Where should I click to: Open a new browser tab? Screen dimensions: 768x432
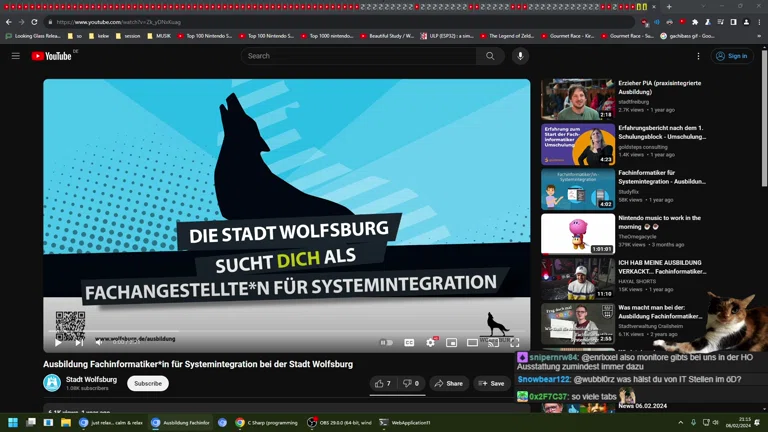point(669,7)
